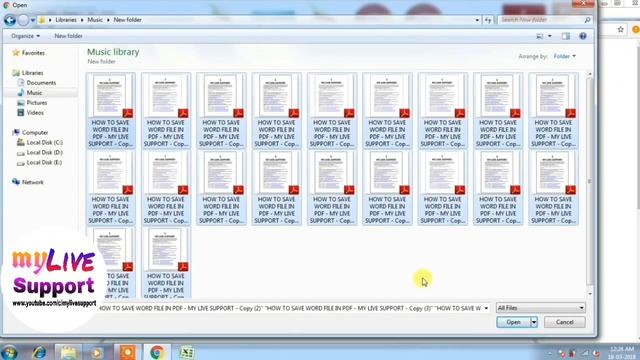
Task: Expand the address bar history dropdown
Action: (477, 20)
